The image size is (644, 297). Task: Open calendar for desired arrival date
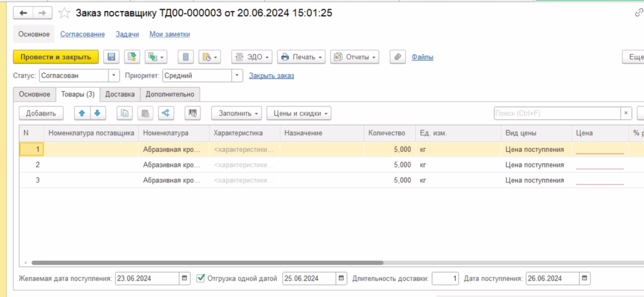point(184,279)
